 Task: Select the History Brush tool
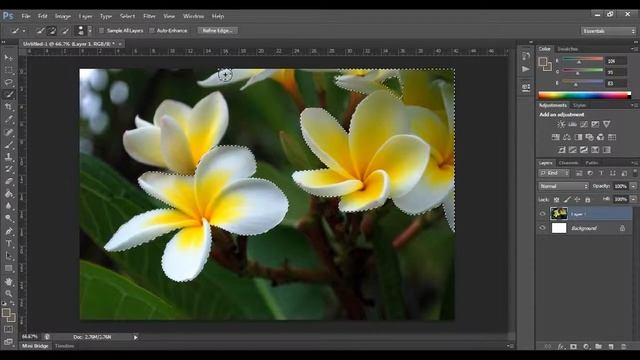click(8, 169)
